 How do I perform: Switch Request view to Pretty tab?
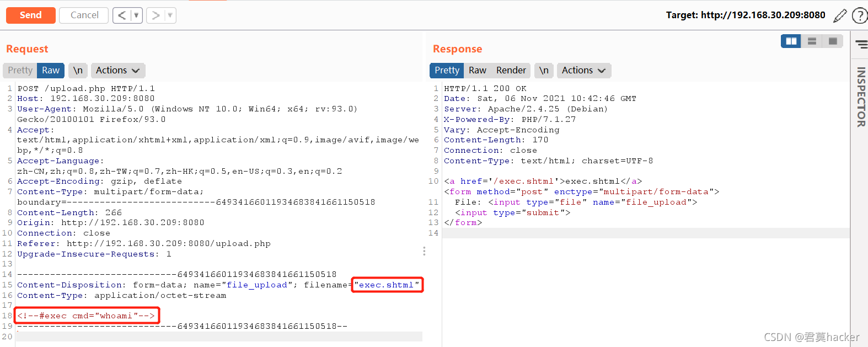click(x=20, y=71)
